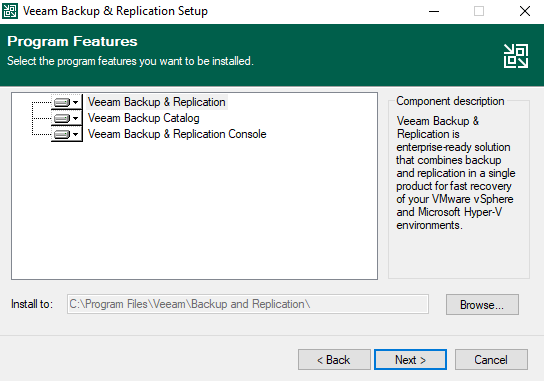Click the Veeam icon in the title bar
Viewport: 544px width, 381px height.
coord(10,11)
